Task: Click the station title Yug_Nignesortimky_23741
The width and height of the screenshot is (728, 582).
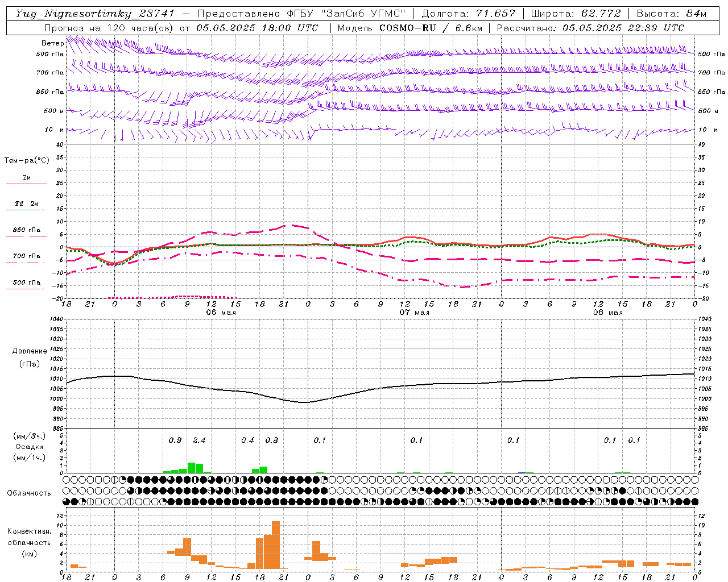Action: tap(95, 14)
